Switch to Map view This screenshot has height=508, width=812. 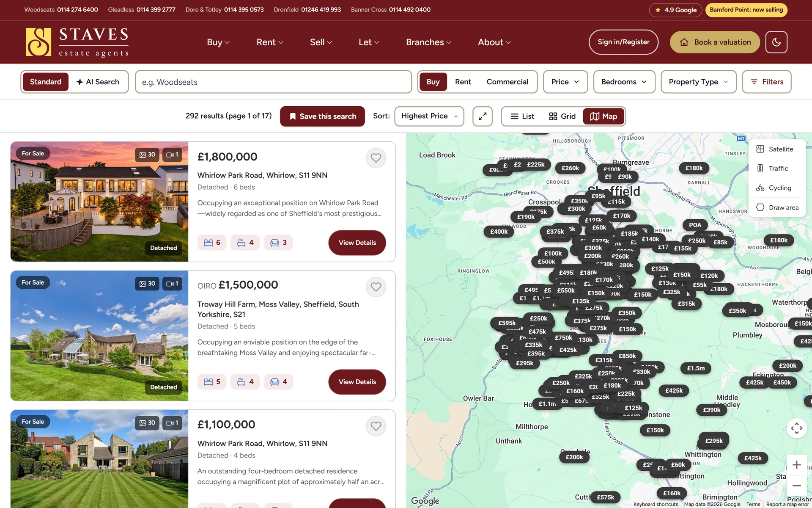click(x=604, y=116)
